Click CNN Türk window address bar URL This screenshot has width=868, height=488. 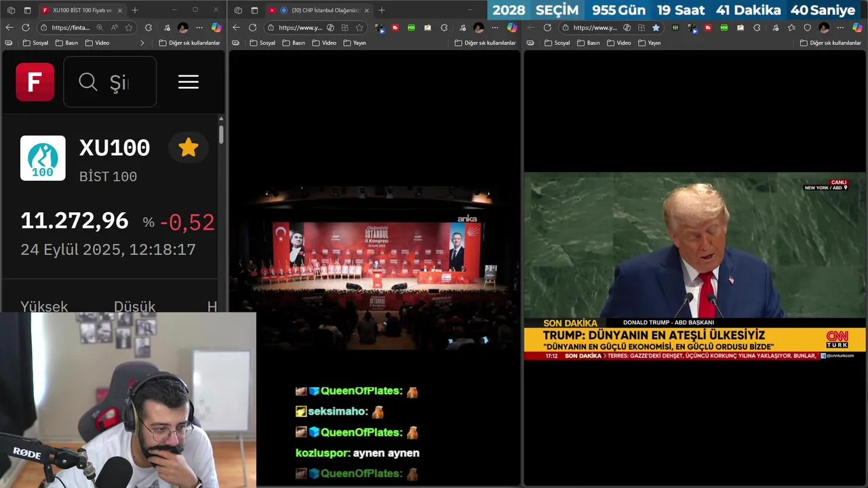coord(595,27)
